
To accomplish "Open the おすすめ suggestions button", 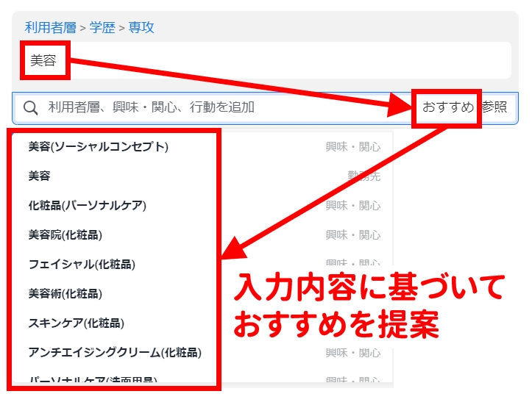I will coord(447,107).
